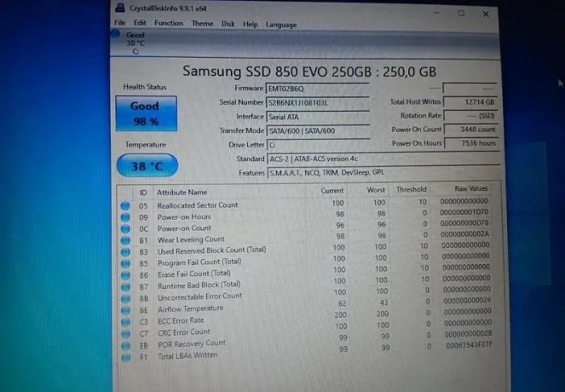
Task: Select the Power-on Hours attribute text
Action: (x=184, y=217)
